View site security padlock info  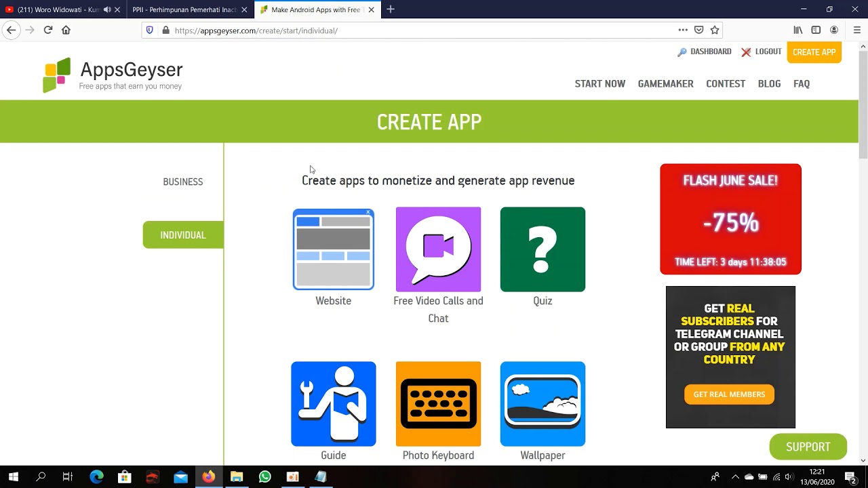165,30
